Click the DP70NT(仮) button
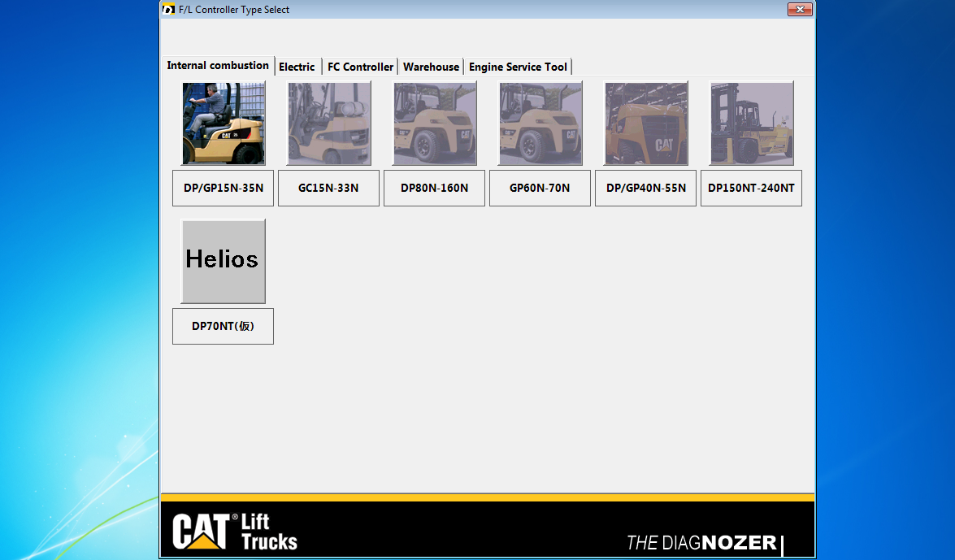Viewport: 955px width, 560px height. pos(223,327)
